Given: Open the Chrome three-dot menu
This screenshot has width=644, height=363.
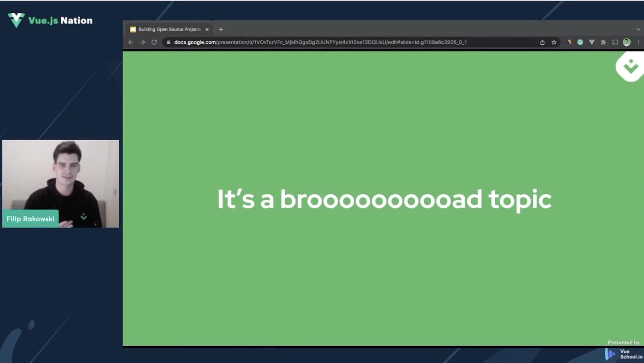Looking at the screenshot, I should [x=638, y=42].
